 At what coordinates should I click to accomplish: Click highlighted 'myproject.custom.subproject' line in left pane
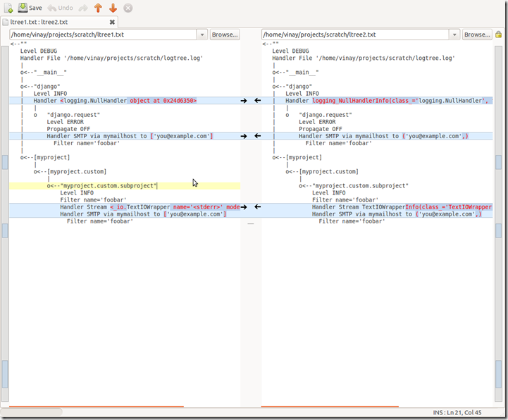click(x=125, y=186)
